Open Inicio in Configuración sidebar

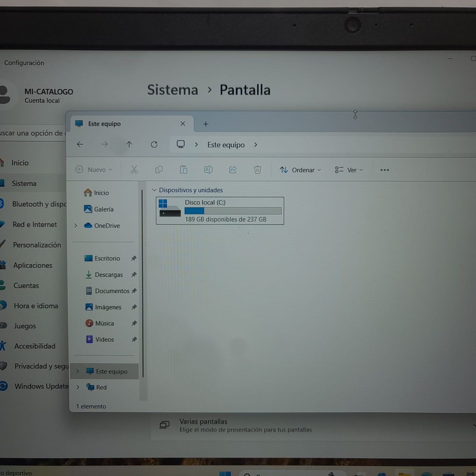point(20,163)
